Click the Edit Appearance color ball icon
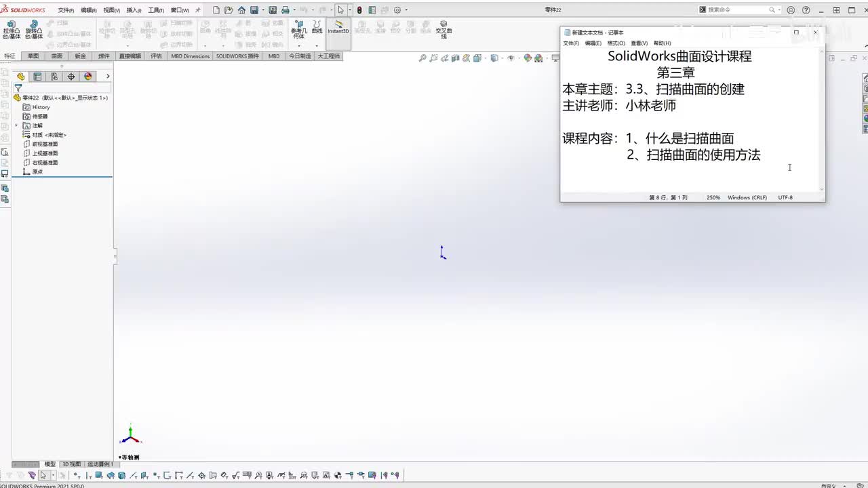 click(x=528, y=58)
